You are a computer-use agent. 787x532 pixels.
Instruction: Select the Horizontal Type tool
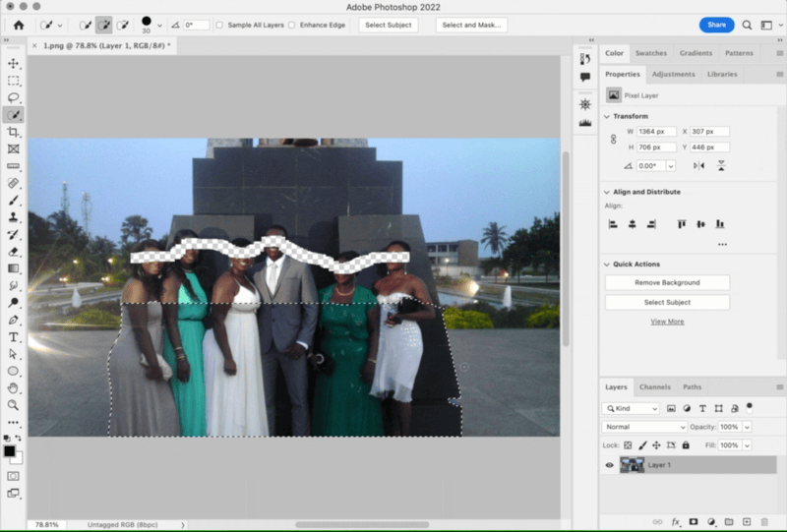14,336
